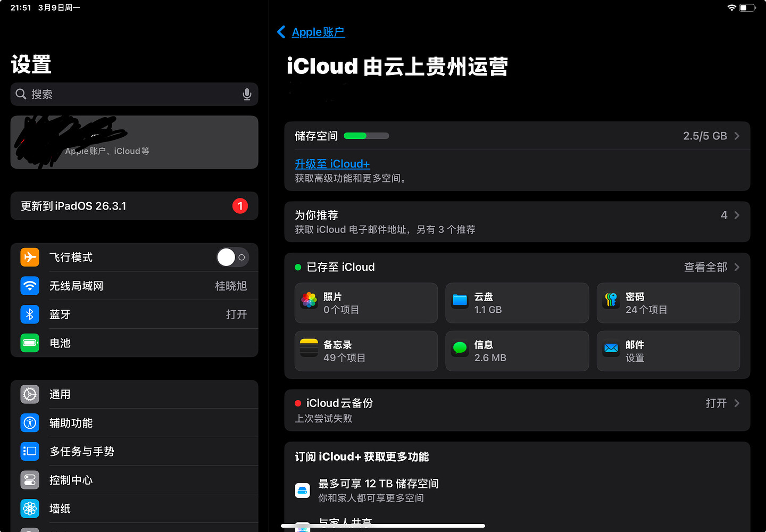Open the Notes (备忘录) icon tile

(x=309, y=348)
